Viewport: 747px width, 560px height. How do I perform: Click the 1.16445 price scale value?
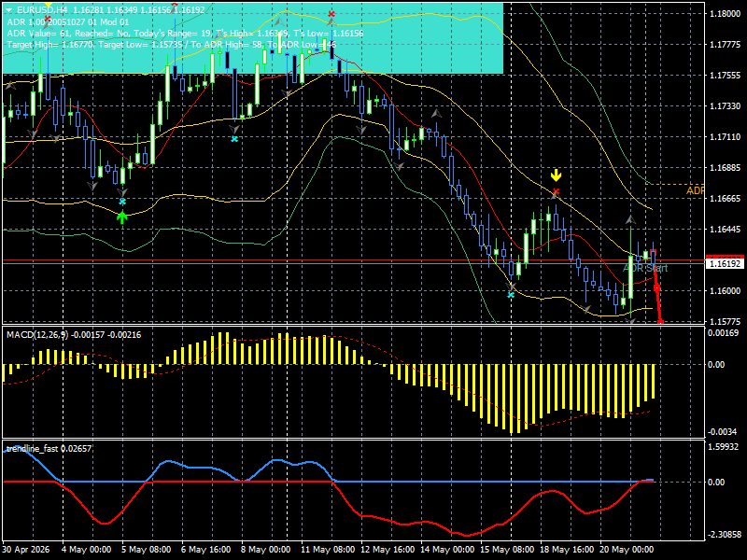[x=726, y=230]
